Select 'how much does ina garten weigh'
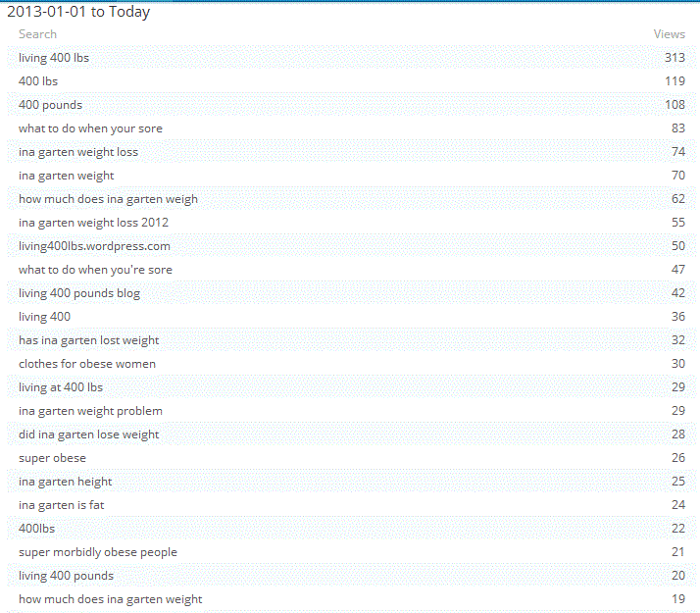 108,199
